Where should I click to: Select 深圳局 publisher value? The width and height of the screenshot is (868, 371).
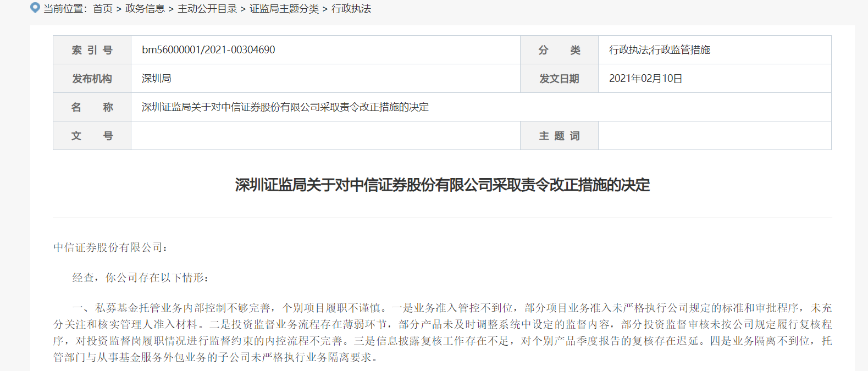pyautogui.click(x=157, y=79)
